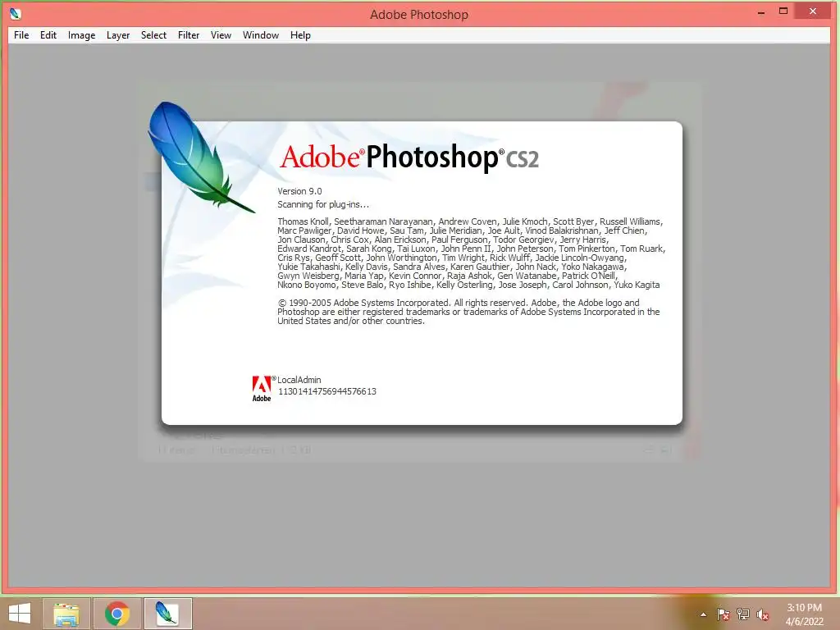The width and height of the screenshot is (840, 630).
Task: Open the View menu
Action: [221, 34]
